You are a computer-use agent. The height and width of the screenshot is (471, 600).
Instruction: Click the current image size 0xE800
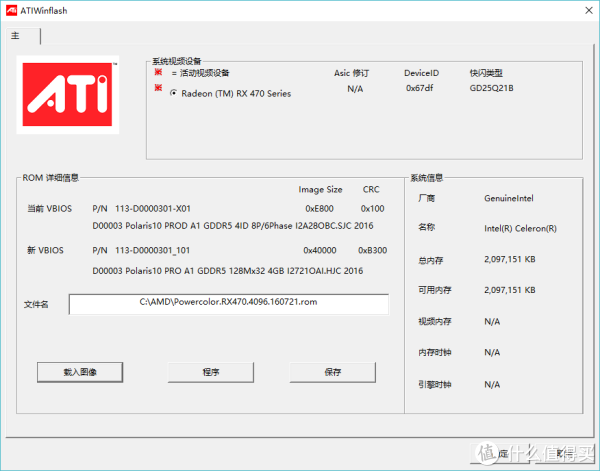tap(320, 209)
